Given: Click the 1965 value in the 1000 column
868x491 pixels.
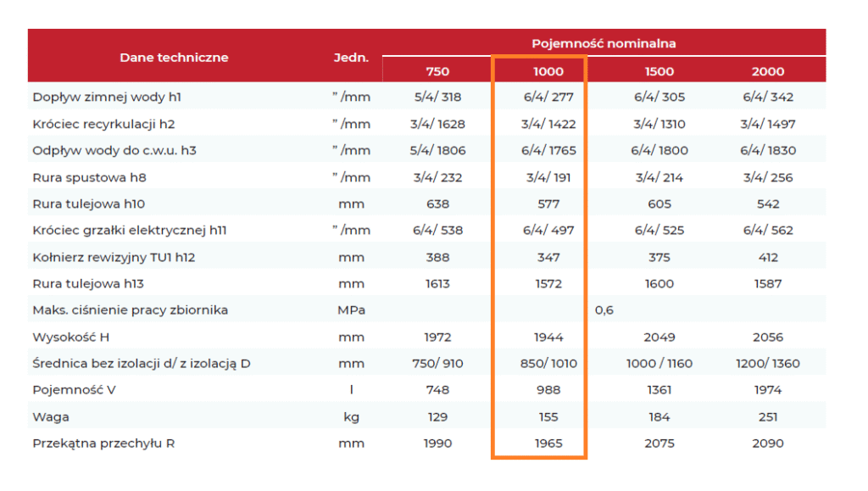Looking at the screenshot, I should tap(548, 444).
